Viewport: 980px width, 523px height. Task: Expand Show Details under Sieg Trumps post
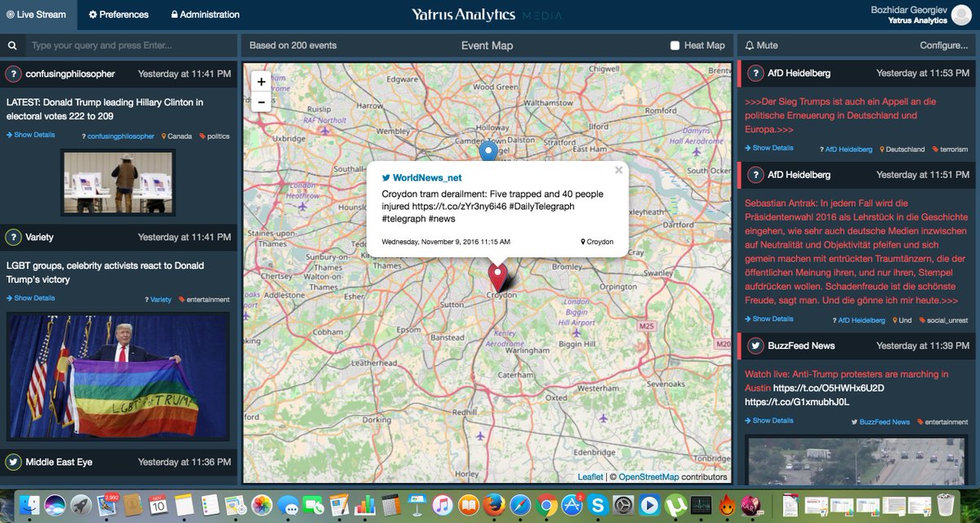click(x=768, y=148)
